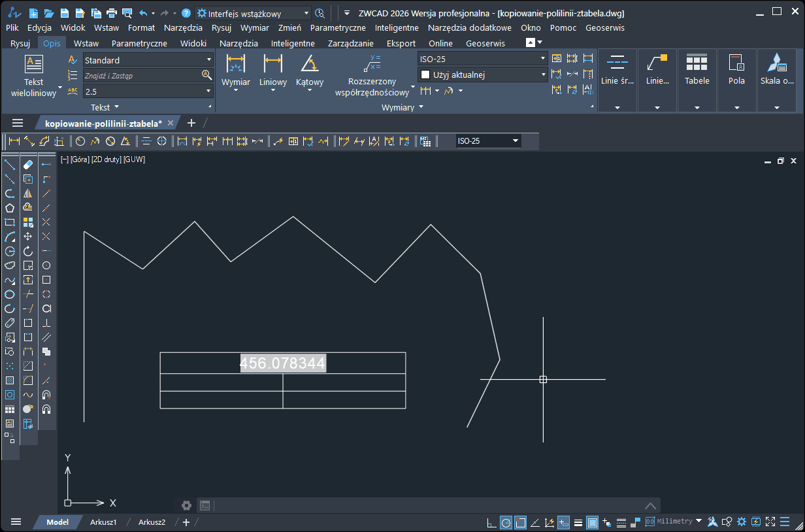Switch to the Arkusz1 layout tab
The height and width of the screenshot is (532, 805).
pyautogui.click(x=103, y=522)
